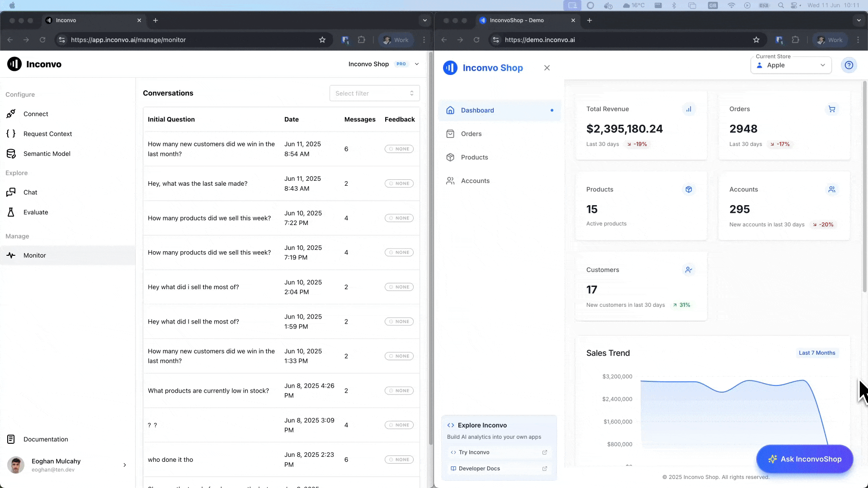Click the Orders card cart icon
Viewport: 868px width, 488px height.
click(831, 109)
